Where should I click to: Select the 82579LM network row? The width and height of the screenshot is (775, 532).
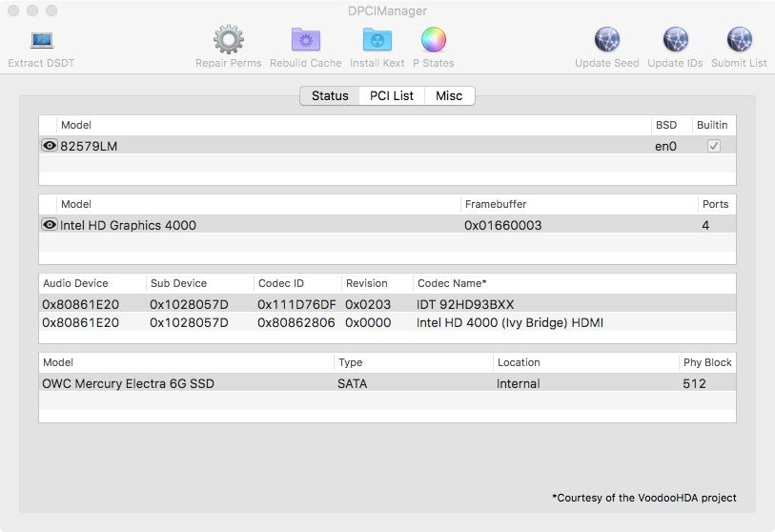click(387, 146)
